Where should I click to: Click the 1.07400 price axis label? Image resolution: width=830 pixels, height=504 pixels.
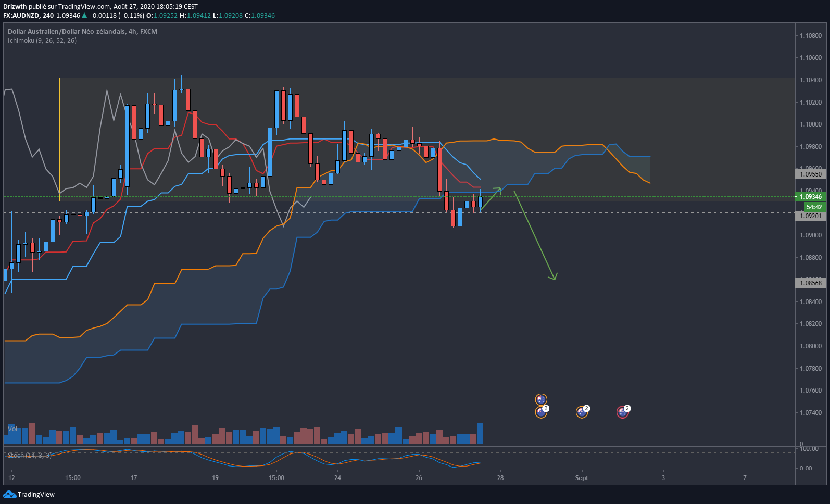811,413
